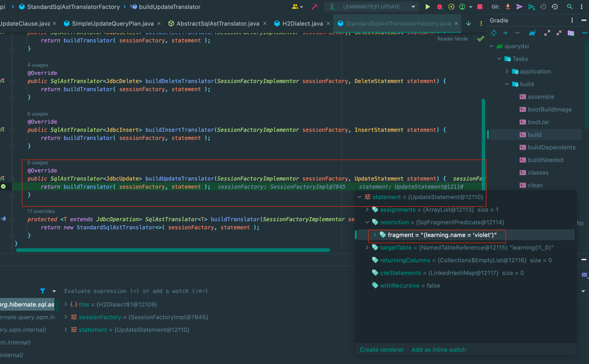589x364 pixels.
Task: Click overrides gutter icon beside buildTranslator
Action: point(3,219)
